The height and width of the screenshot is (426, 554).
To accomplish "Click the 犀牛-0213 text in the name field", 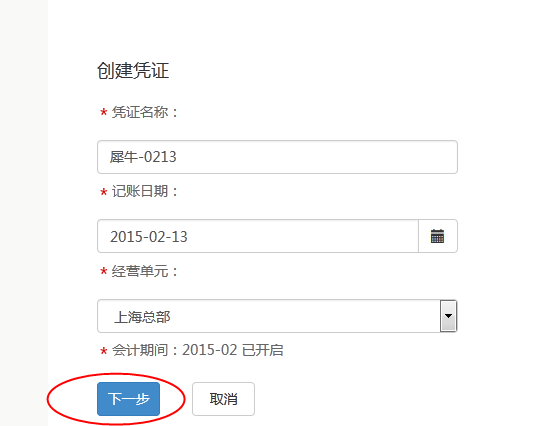I will click(143, 157).
